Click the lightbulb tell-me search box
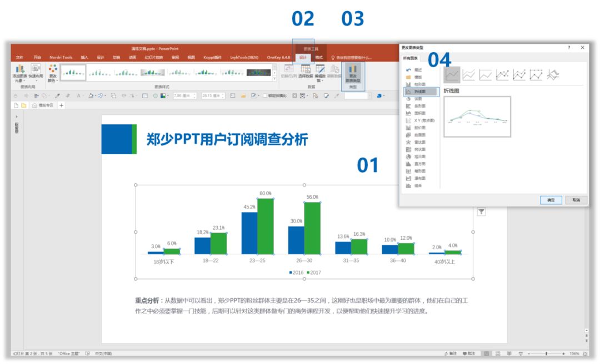Viewport: 600px width, 364px height. coord(351,58)
